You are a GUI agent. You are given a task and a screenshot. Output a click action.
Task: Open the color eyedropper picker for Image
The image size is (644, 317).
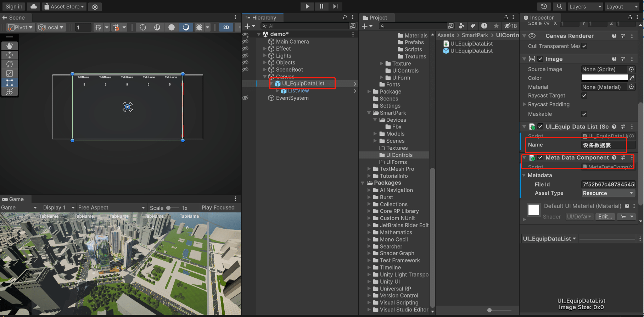click(632, 78)
